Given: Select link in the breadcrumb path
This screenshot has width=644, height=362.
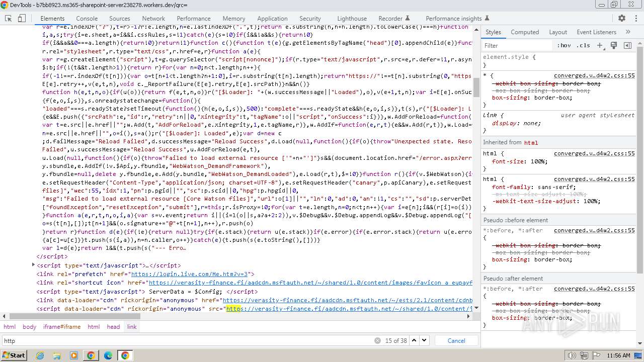Looking at the screenshot, I should [x=132, y=326].
